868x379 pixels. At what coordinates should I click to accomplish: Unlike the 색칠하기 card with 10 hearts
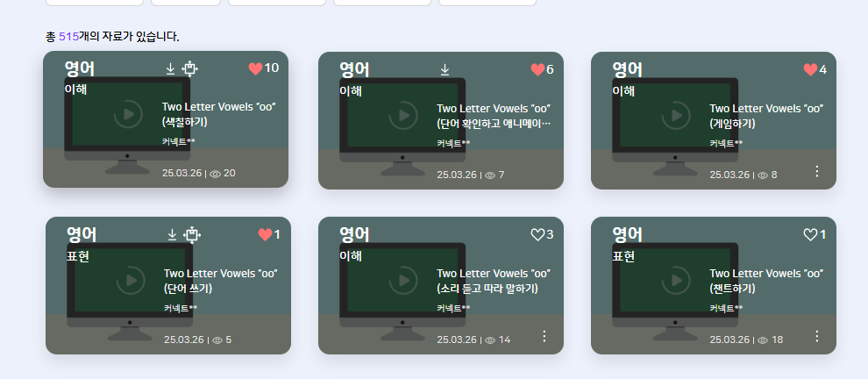pyautogui.click(x=255, y=68)
